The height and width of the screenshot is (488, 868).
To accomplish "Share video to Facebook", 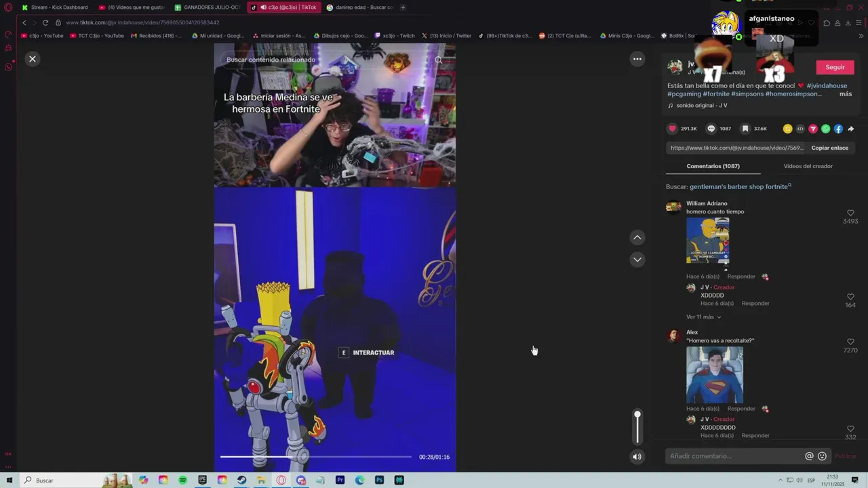I will (839, 129).
